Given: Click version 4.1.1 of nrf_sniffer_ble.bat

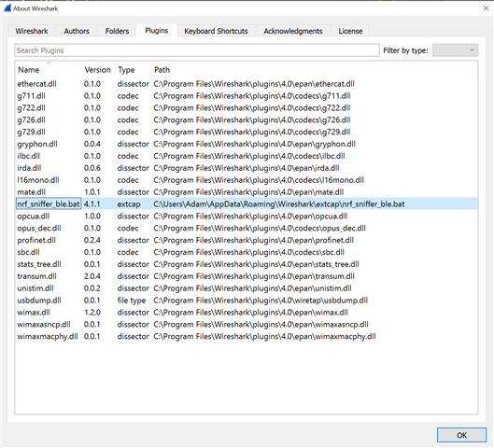Looking at the screenshot, I should pos(92,204).
